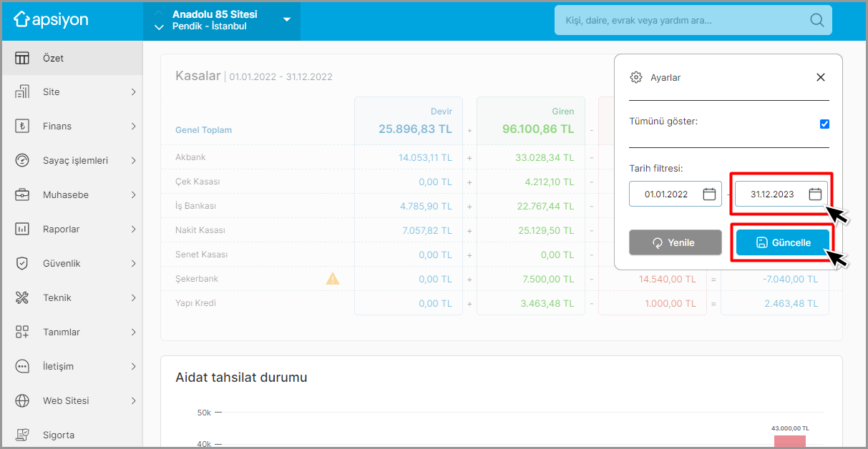Click the Ayarlar gear icon
This screenshot has width=868, height=449.
pos(635,77)
